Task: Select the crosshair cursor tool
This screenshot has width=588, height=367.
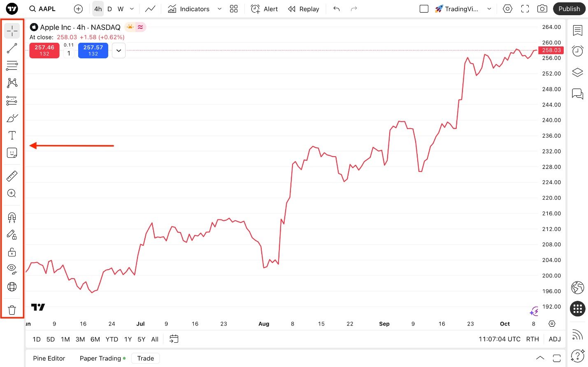Action: [12, 31]
